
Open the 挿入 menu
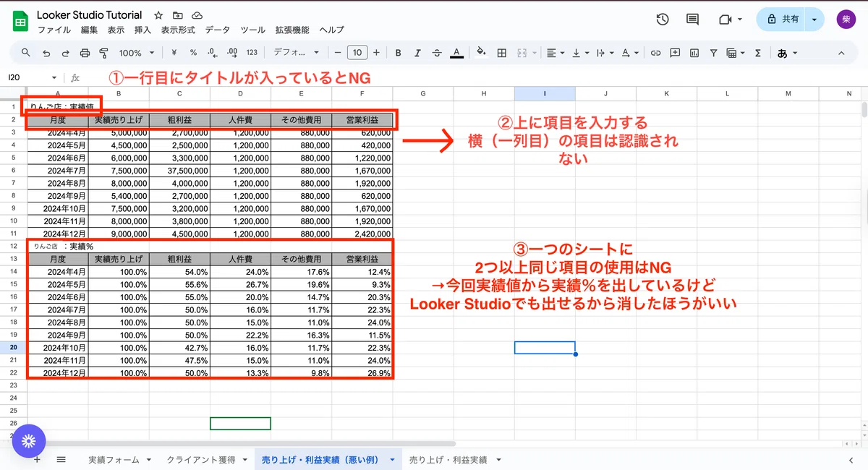143,30
